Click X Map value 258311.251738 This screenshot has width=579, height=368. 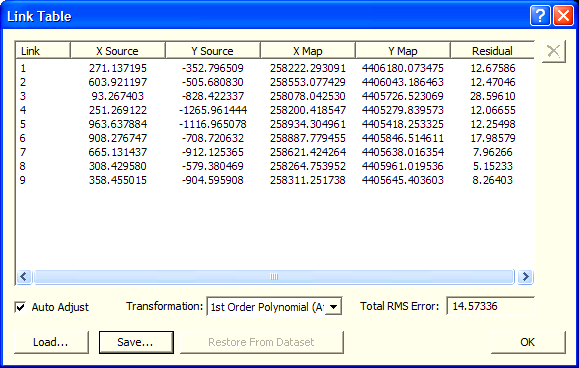[308, 180]
